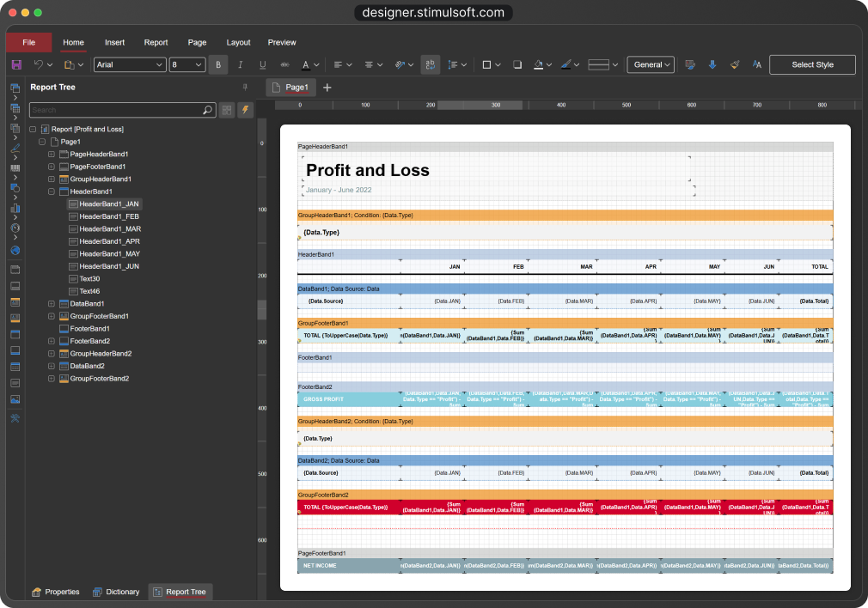Toggle Bold formatting button
Screen dimensions: 868x608
tap(218, 64)
